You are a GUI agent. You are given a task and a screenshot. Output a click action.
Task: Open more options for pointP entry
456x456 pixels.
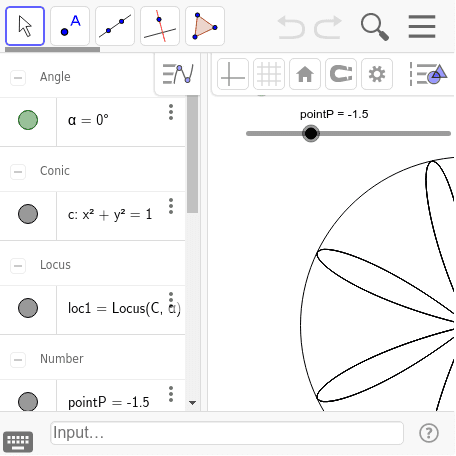(171, 394)
